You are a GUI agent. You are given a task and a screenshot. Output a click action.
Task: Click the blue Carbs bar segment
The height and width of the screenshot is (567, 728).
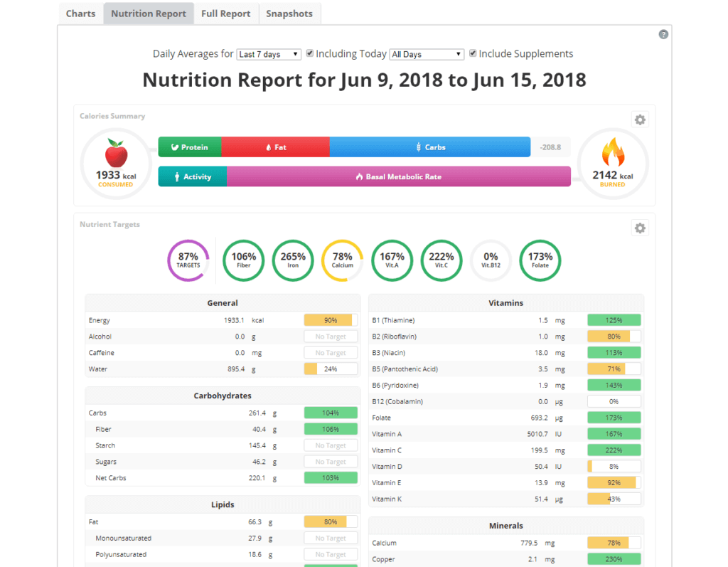[430, 147]
